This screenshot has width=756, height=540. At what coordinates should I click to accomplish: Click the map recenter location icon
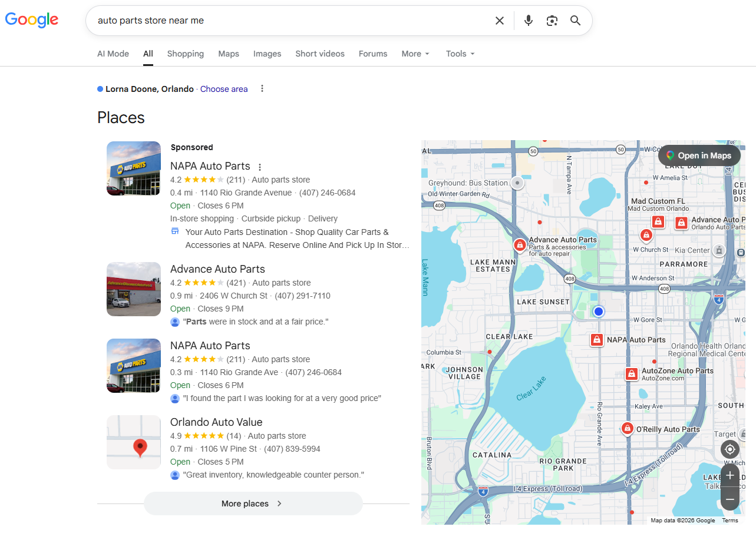[730, 449]
